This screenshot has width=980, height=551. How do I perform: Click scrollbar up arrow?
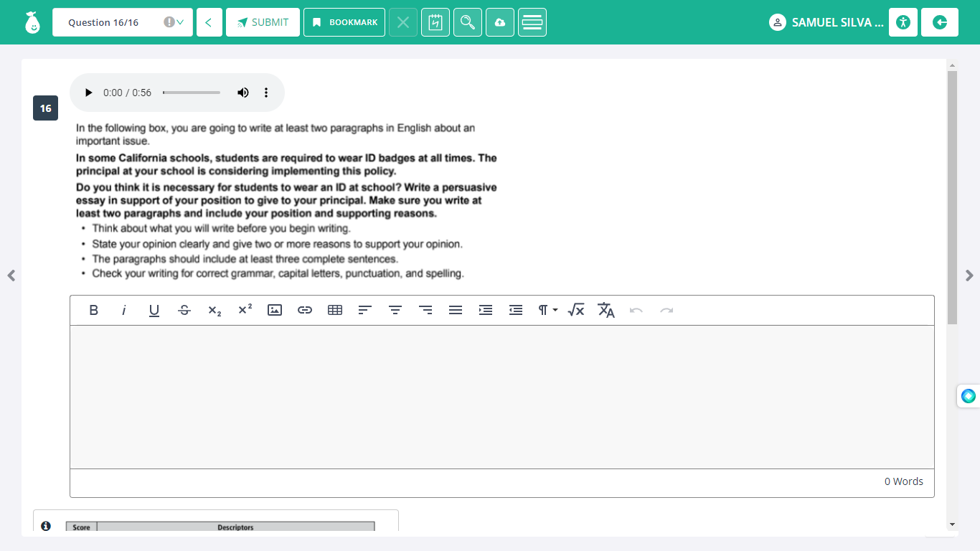(x=953, y=65)
